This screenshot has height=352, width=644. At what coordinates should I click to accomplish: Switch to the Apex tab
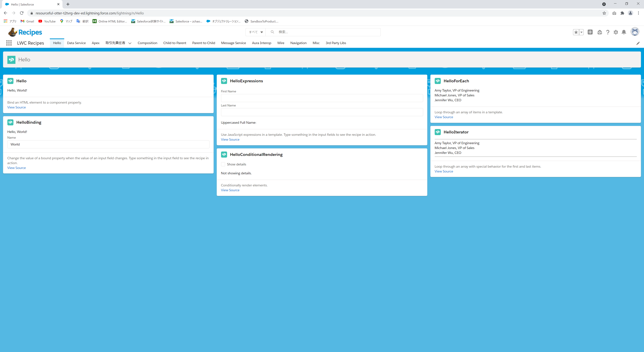[95, 43]
